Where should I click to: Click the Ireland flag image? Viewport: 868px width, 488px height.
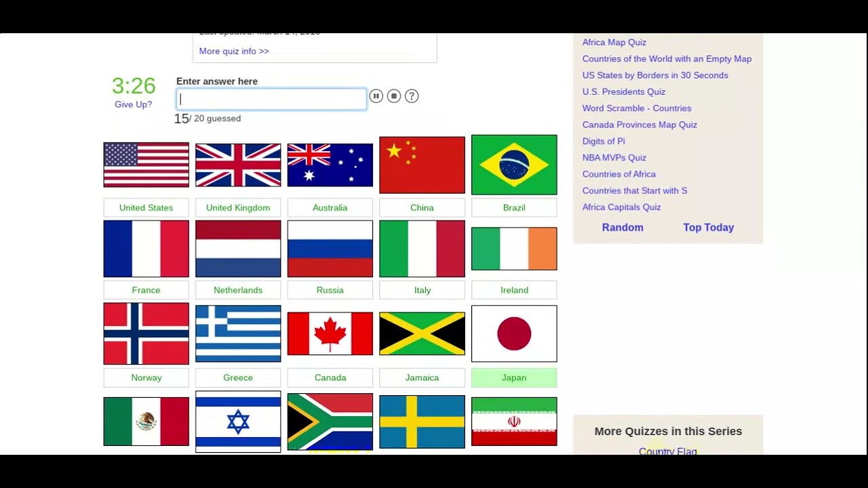tap(514, 249)
